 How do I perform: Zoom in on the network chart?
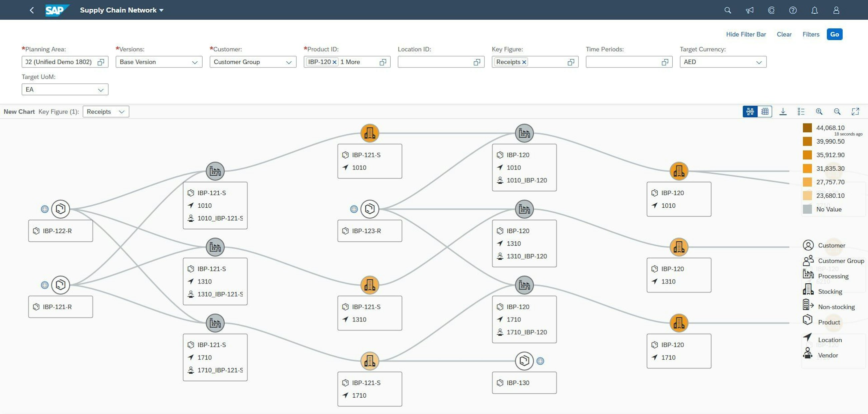(x=819, y=112)
